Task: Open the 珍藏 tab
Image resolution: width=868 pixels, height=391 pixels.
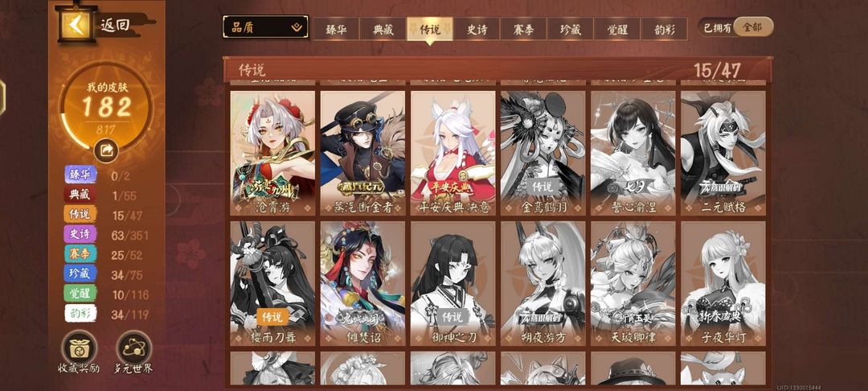Action: tap(570, 29)
